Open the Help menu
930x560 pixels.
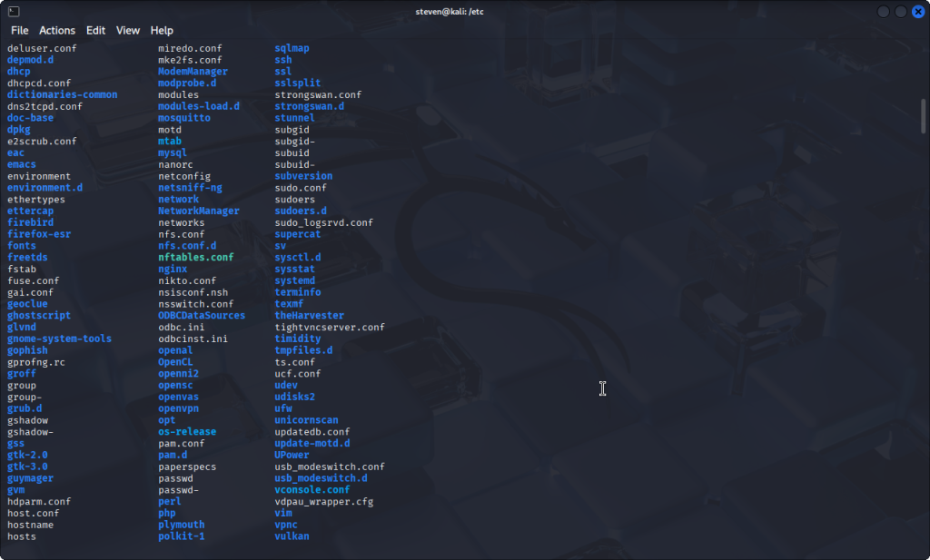pos(162,30)
